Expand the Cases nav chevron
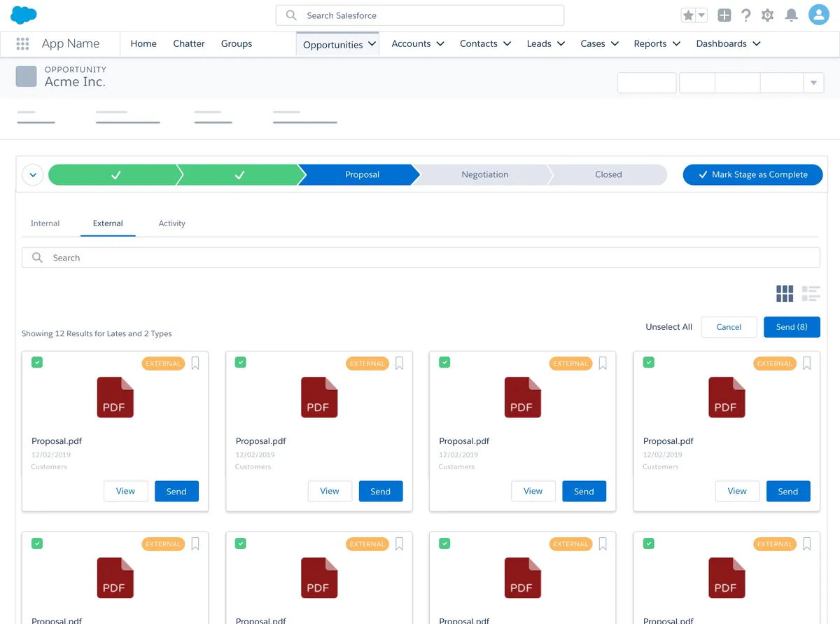This screenshot has height=624, width=840. (615, 43)
